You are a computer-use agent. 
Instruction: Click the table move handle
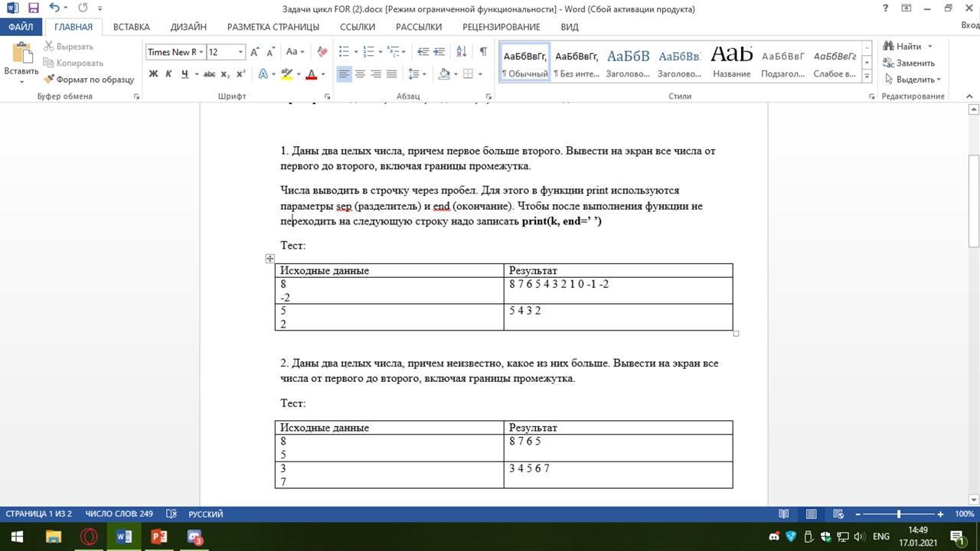click(269, 259)
